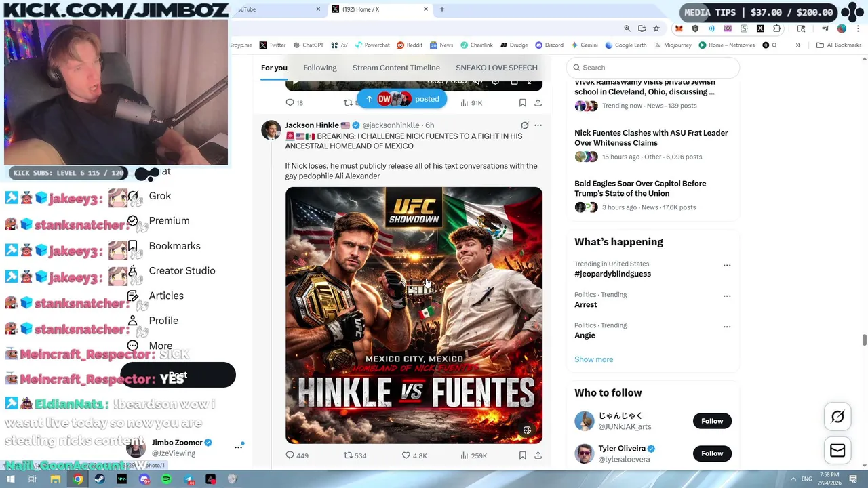Open the browser Extensions puzzle icon
The image size is (868, 488).
point(777,28)
